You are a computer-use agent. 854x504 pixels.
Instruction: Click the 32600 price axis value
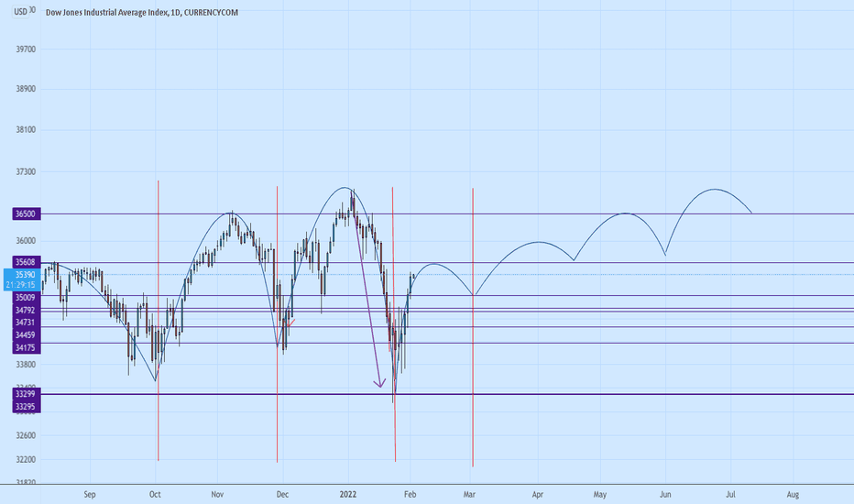pos(26,435)
